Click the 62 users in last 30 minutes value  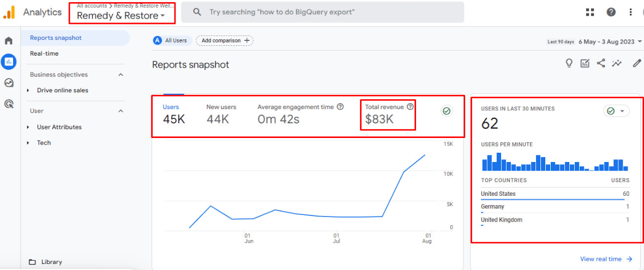coord(490,123)
